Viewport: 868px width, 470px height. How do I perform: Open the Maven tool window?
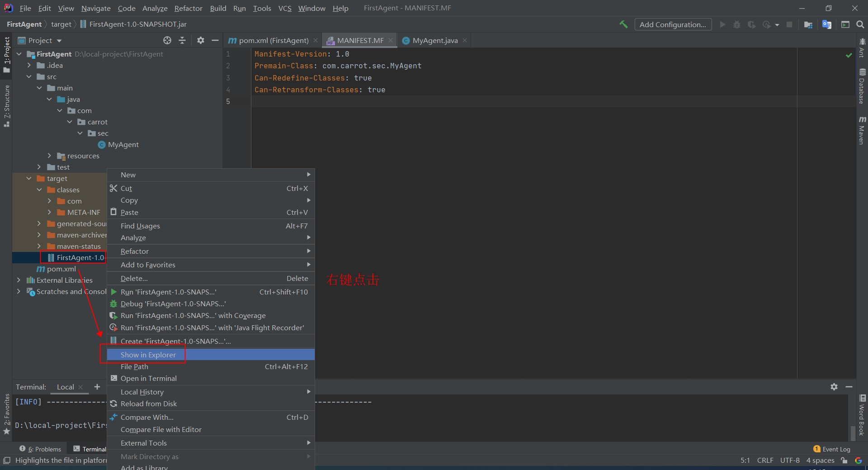[862, 130]
